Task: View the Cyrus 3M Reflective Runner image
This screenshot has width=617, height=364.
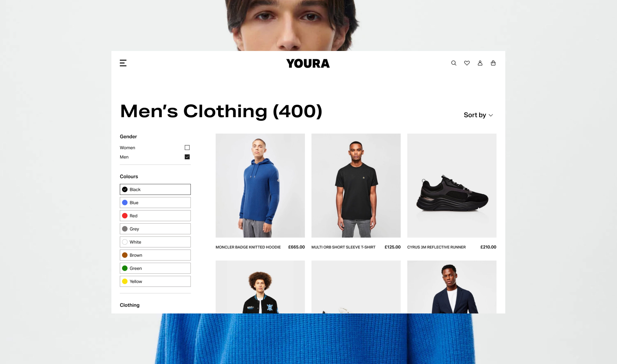Action: point(452,185)
